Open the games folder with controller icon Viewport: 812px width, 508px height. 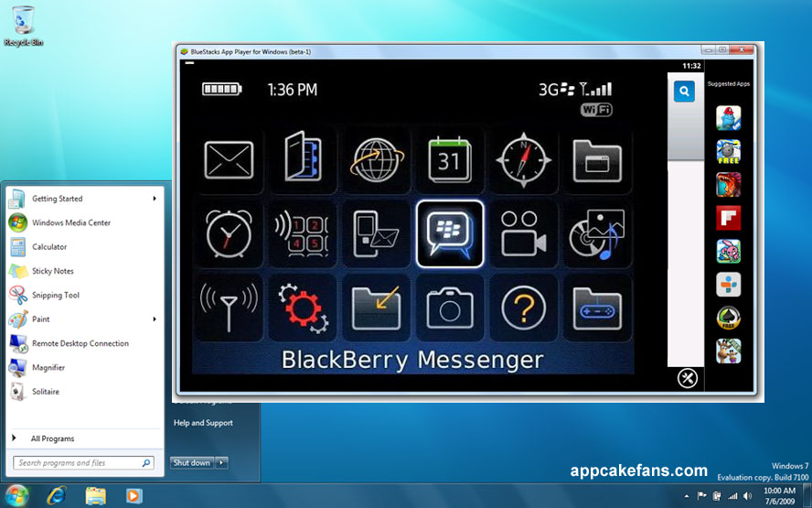[x=597, y=308]
